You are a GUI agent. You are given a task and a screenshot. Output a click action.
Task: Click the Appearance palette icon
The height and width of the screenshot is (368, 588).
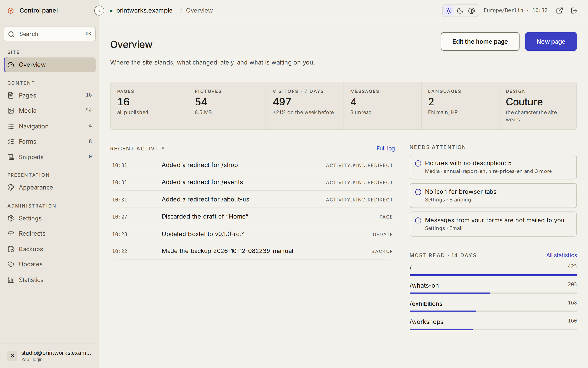(11, 187)
